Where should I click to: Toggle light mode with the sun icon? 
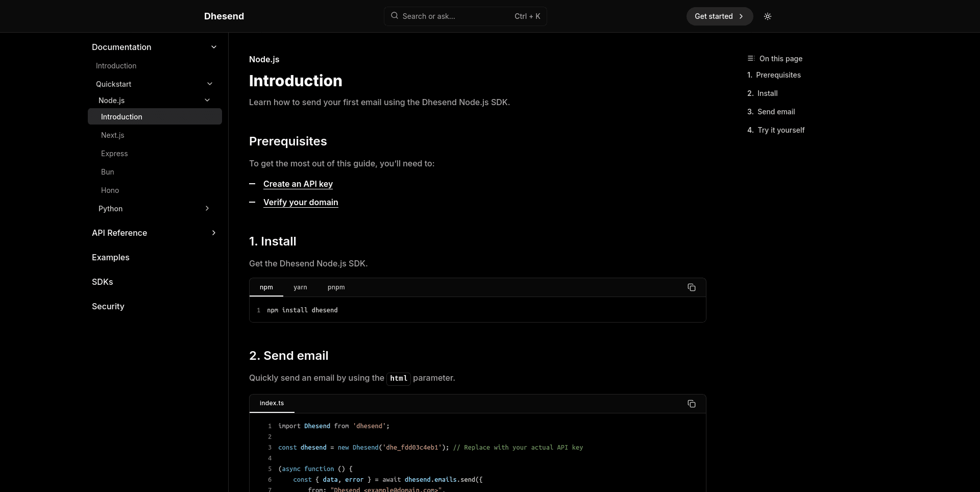pyautogui.click(x=768, y=16)
